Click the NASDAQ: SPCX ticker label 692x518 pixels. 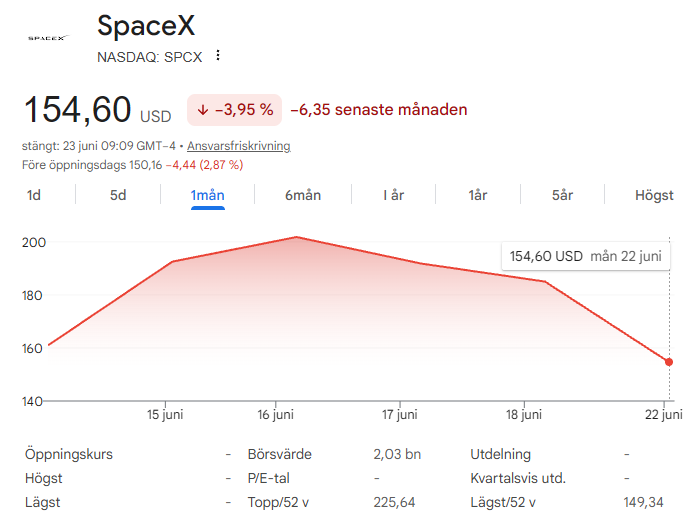pyautogui.click(x=150, y=57)
